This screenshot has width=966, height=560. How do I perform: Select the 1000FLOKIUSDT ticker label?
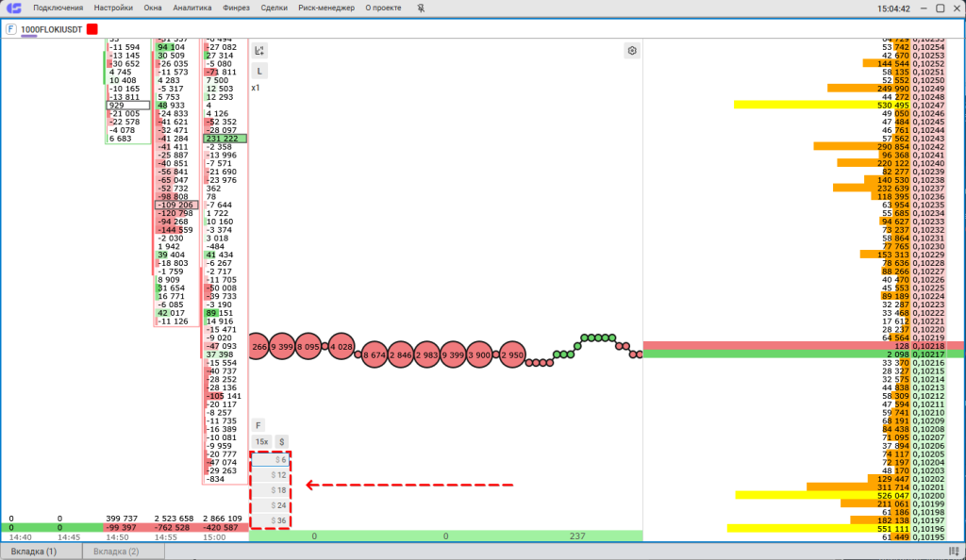point(51,29)
